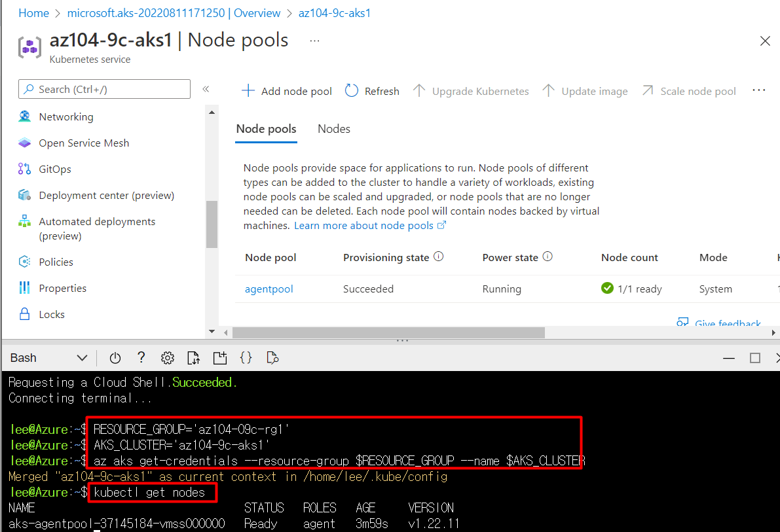Open Cloud Shell settings gear

point(168,358)
